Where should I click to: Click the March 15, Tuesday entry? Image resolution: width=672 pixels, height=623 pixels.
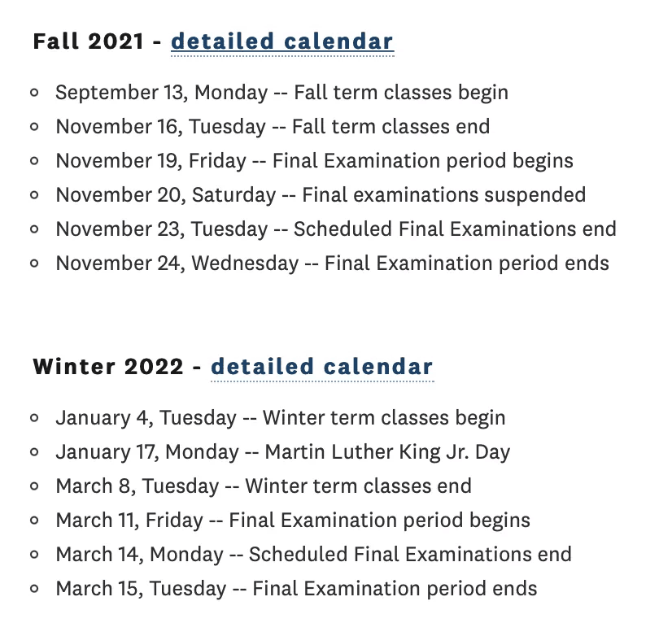coord(296,589)
